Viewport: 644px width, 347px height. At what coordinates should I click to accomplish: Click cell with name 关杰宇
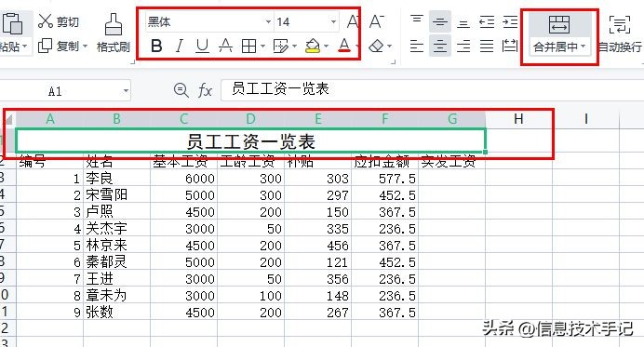116,228
